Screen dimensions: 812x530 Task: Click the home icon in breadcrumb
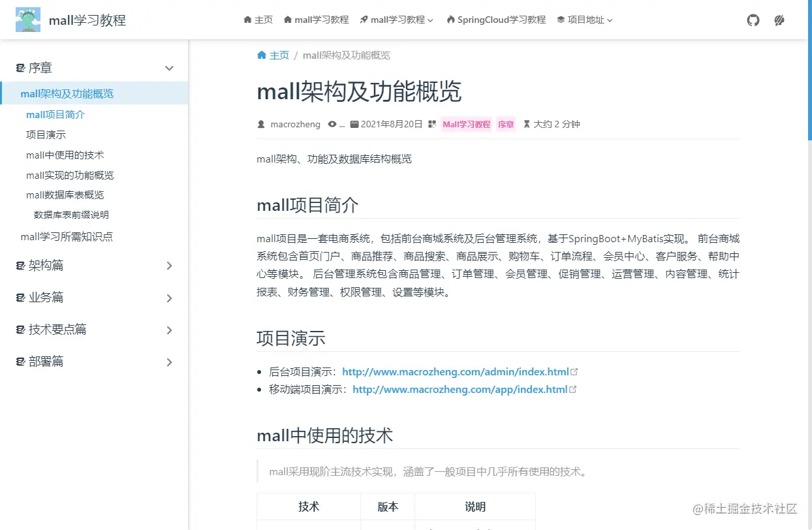(262, 55)
